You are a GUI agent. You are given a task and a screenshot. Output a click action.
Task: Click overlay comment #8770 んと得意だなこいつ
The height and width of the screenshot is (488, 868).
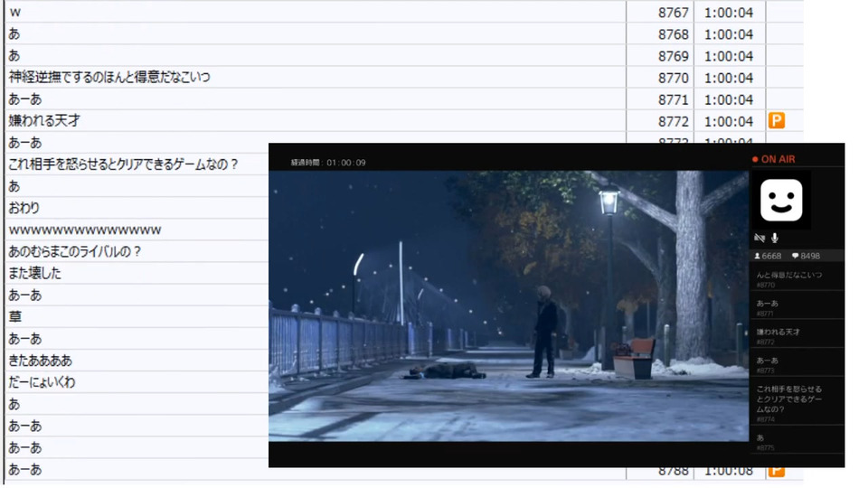797,279
